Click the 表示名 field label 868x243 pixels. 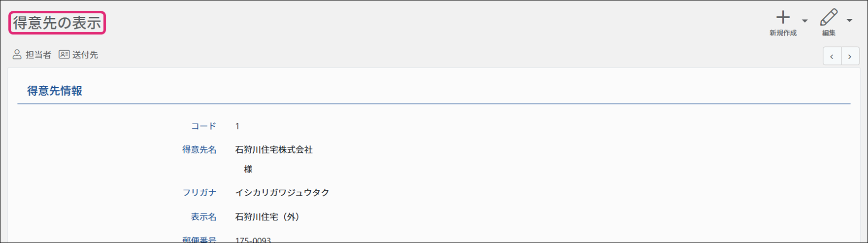point(203,217)
